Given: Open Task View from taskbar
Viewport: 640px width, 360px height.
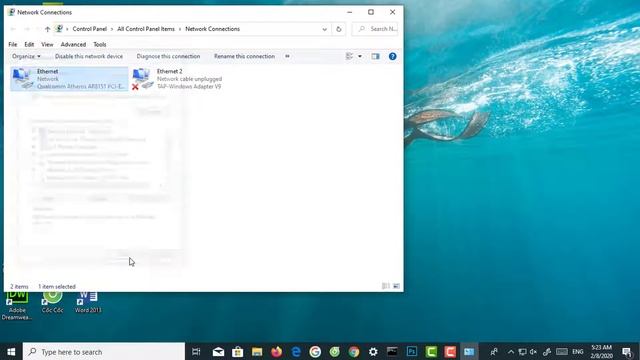Looking at the screenshot, I should tap(196, 352).
